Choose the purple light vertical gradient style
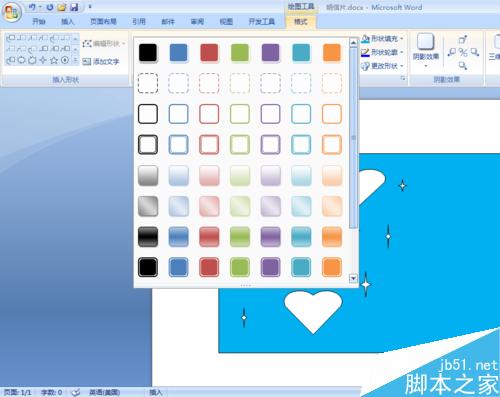The height and width of the screenshot is (397, 500). point(270,175)
